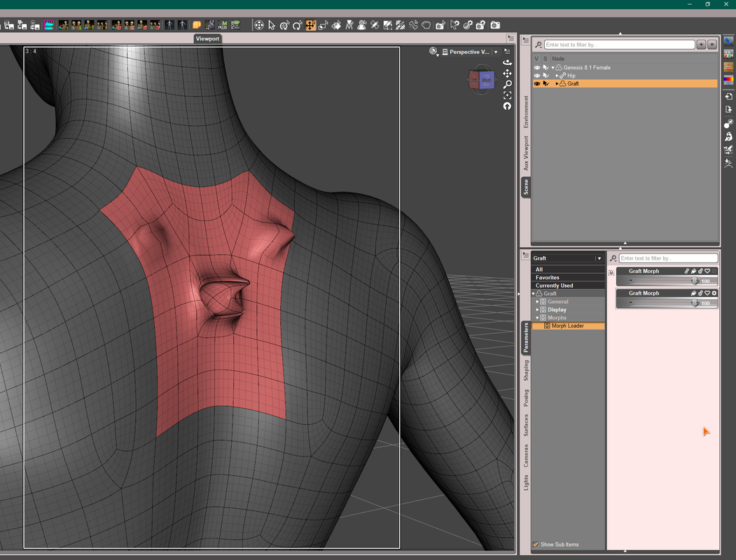Favorite the first Graft Morph with heart icon
The height and width of the screenshot is (560, 736).
tap(707, 271)
